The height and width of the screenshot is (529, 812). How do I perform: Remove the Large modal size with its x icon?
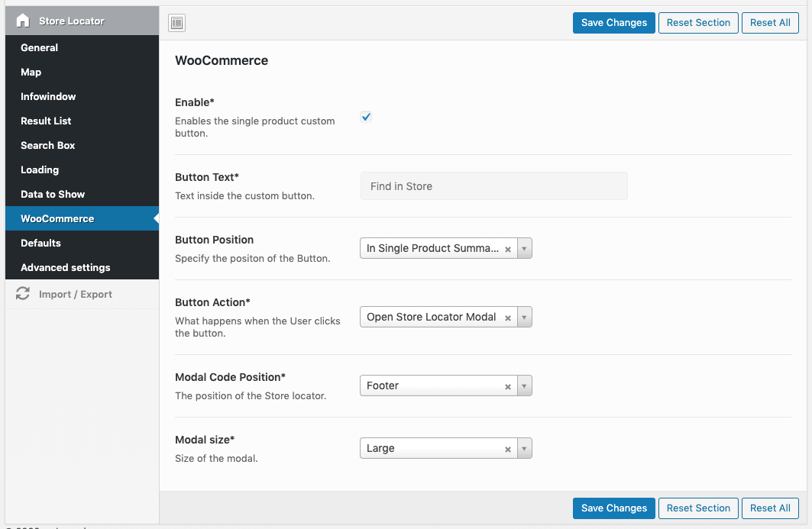[507, 449]
